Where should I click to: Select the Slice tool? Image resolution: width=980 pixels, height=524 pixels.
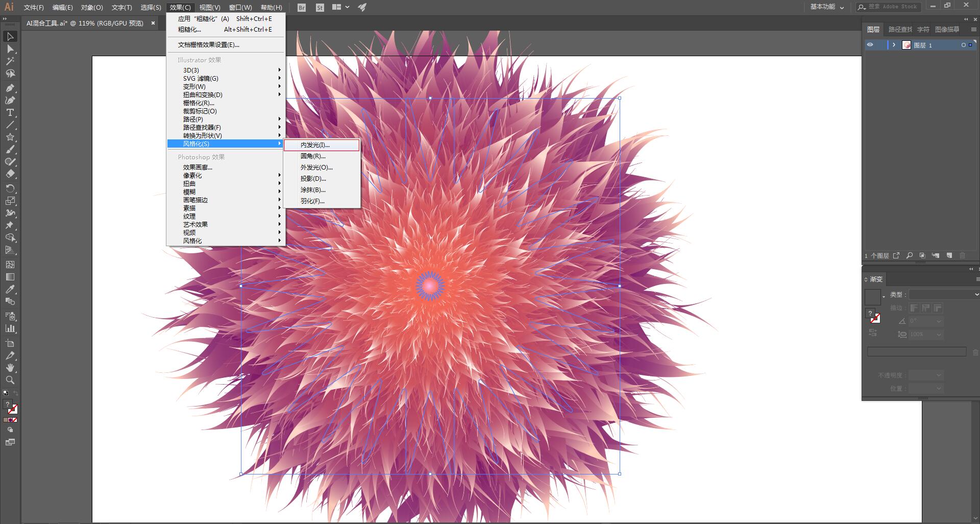[x=10, y=355]
